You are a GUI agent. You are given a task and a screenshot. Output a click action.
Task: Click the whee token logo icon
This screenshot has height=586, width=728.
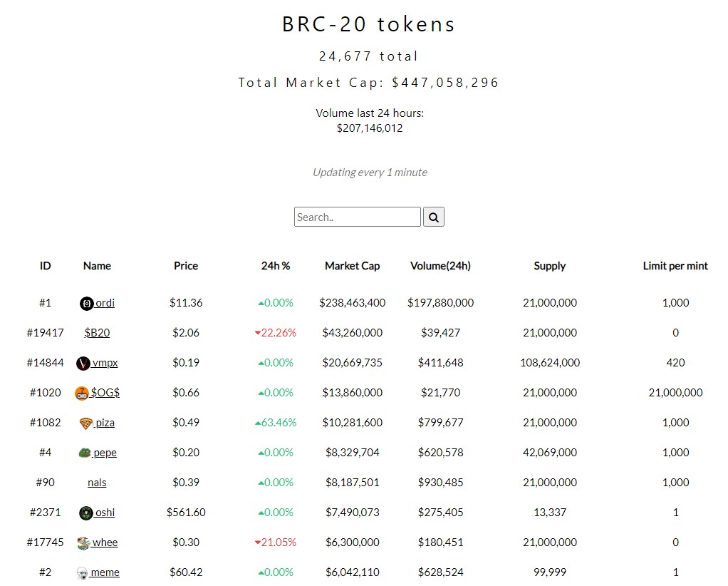point(83,543)
